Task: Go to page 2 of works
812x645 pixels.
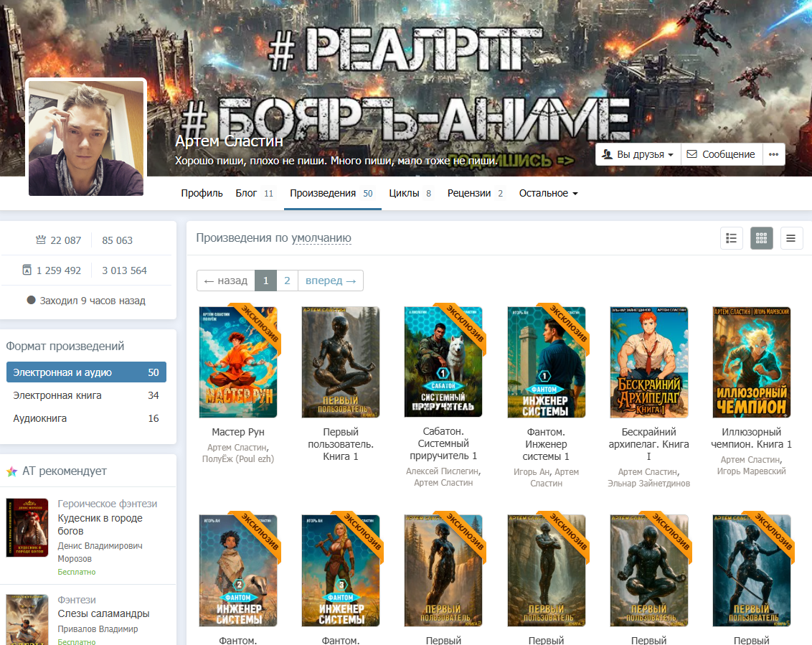Action: pos(287,281)
